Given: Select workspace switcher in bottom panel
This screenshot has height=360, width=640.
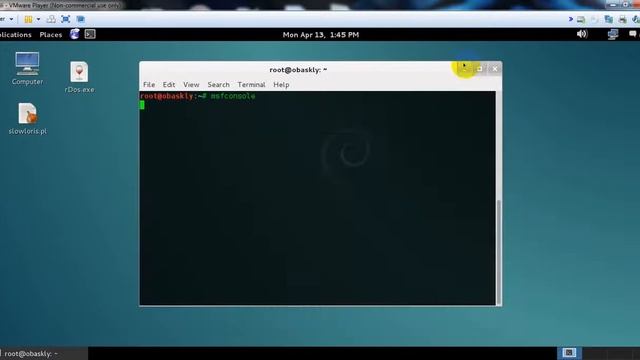Looking at the screenshot, I should click(569, 353).
